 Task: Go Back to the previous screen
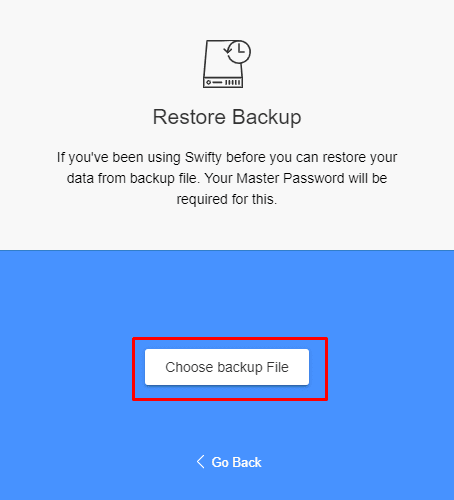coord(229,462)
